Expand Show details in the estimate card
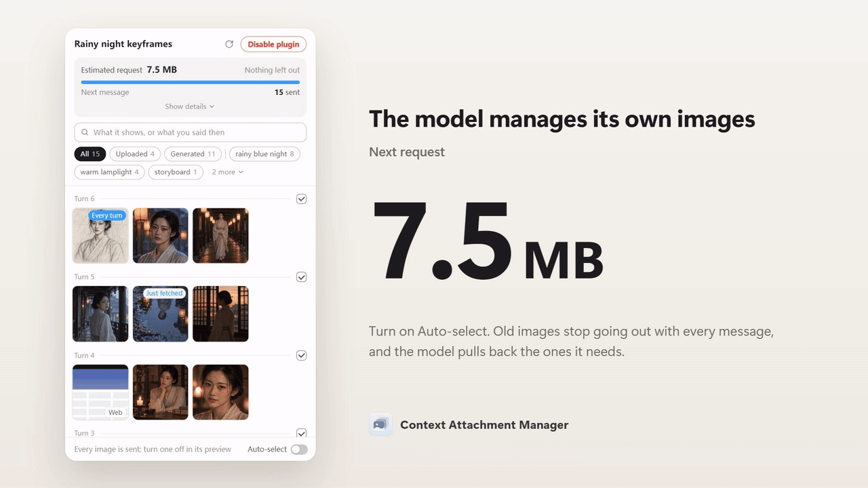 (x=190, y=106)
